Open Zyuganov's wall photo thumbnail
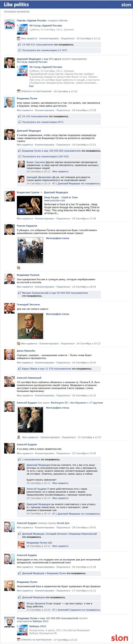Image resolution: width=133 pixels, height=644 pixels. click(30, 326)
